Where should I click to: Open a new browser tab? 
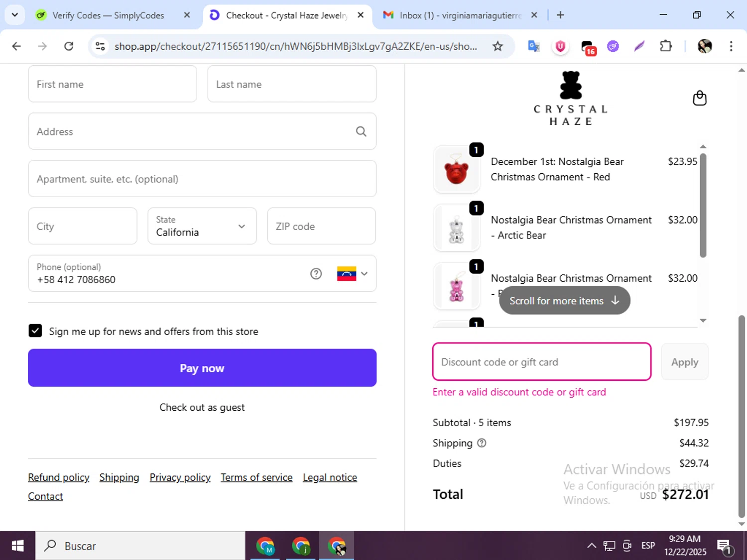pos(560,15)
